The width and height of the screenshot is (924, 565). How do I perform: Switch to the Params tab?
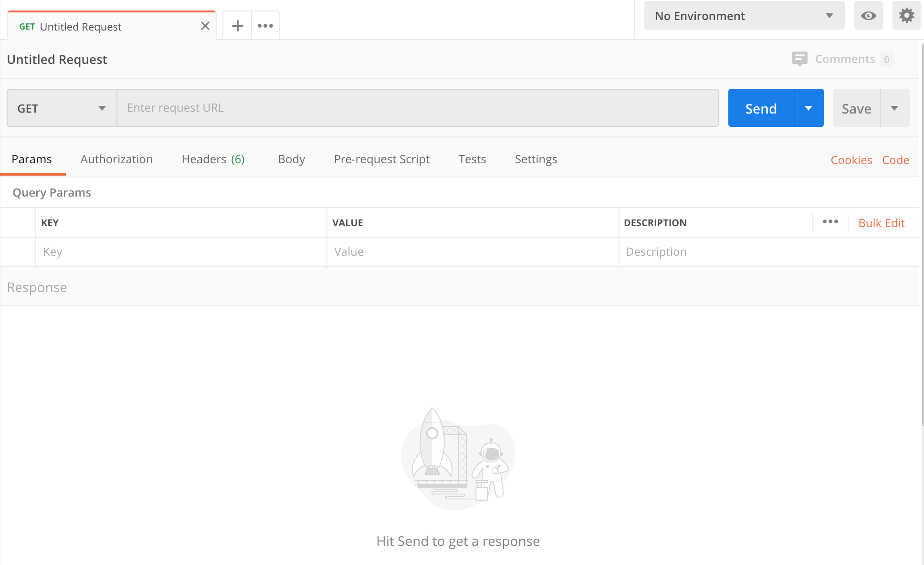(31, 159)
